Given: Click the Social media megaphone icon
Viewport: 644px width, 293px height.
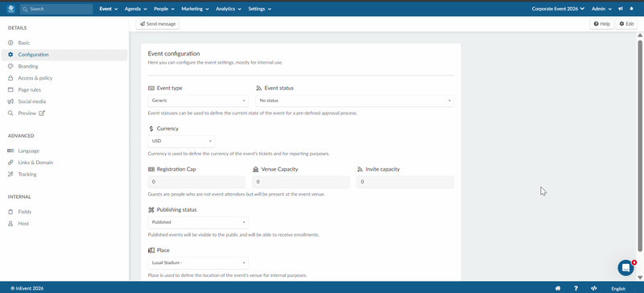Looking at the screenshot, I should pos(10,101).
